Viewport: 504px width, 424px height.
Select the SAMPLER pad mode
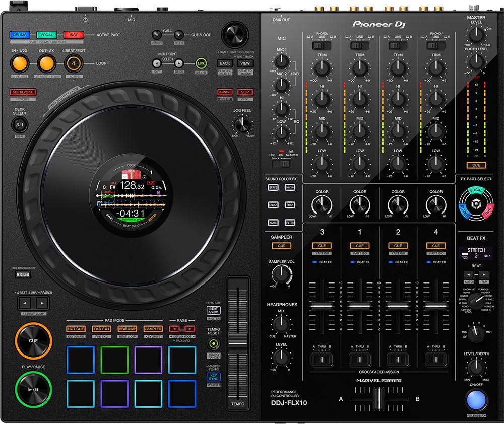pyautogui.click(x=153, y=329)
